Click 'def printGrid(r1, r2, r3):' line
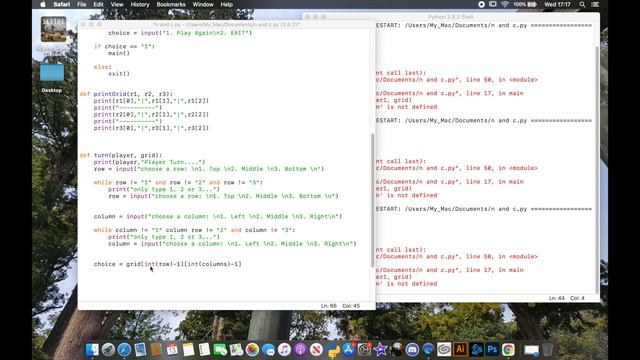Image resolution: width=640 pixels, height=360 pixels. point(126,94)
